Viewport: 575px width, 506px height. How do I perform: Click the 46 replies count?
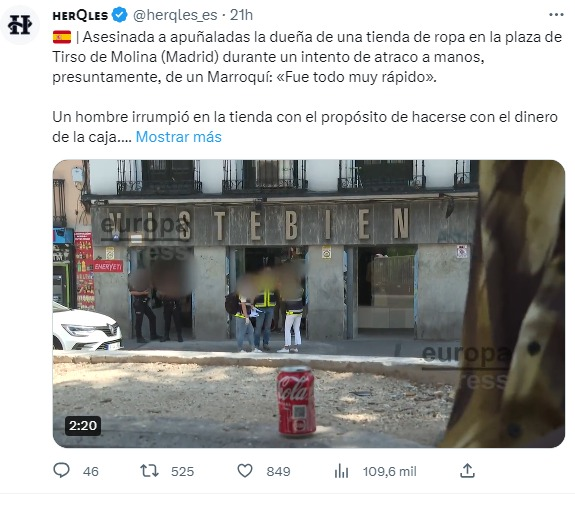[91, 472]
